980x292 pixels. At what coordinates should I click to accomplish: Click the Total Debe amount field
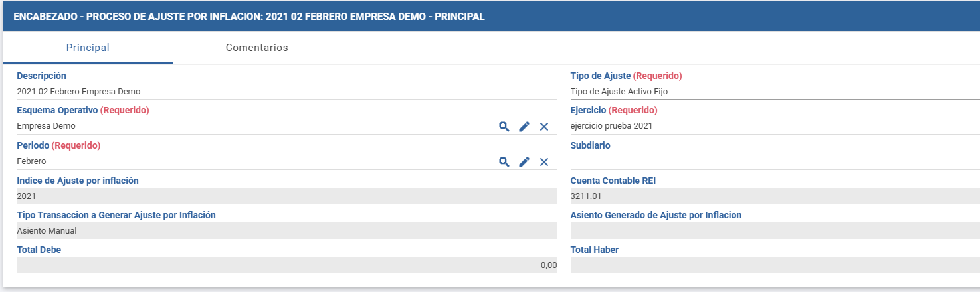(x=286, y=265)
